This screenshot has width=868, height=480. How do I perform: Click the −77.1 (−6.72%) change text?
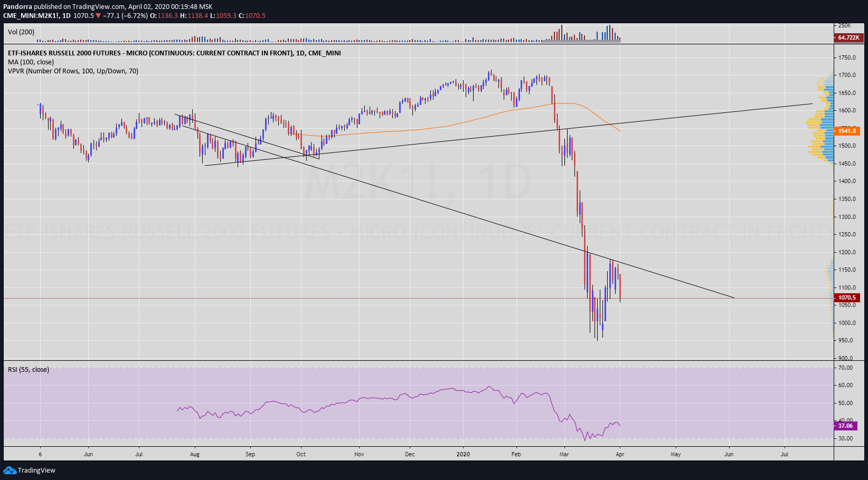[125, 16]
